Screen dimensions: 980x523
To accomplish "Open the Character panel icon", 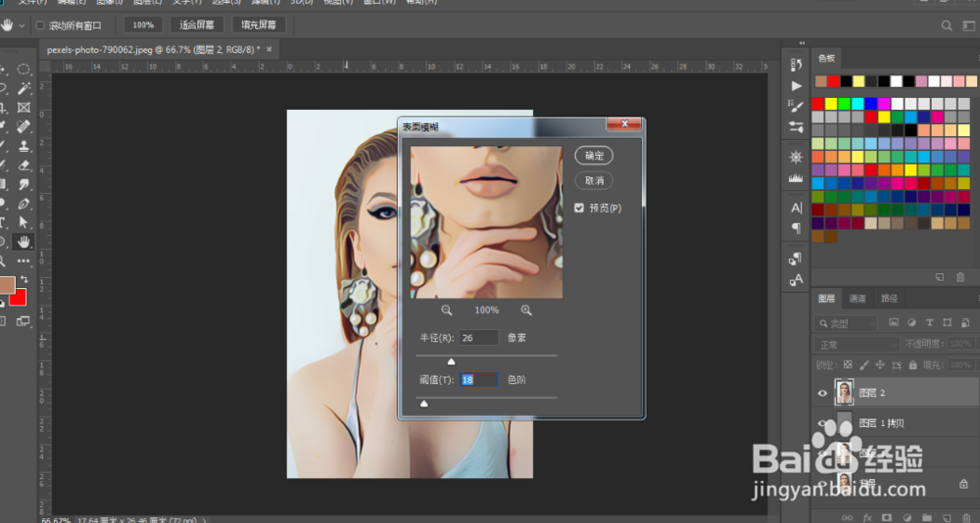I will click(x=796, y=208).
